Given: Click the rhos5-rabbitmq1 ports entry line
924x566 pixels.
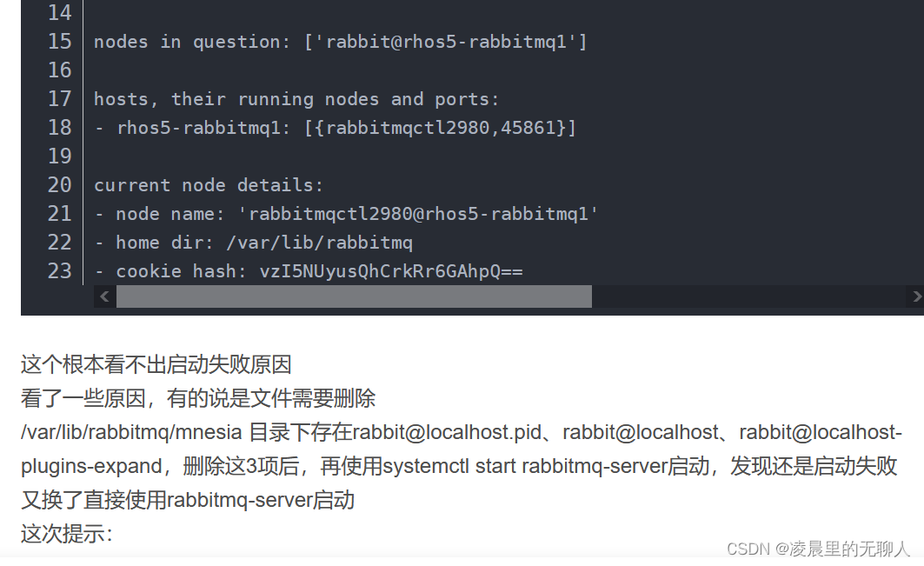Looking at the screenshot, I should click(336, 128).
